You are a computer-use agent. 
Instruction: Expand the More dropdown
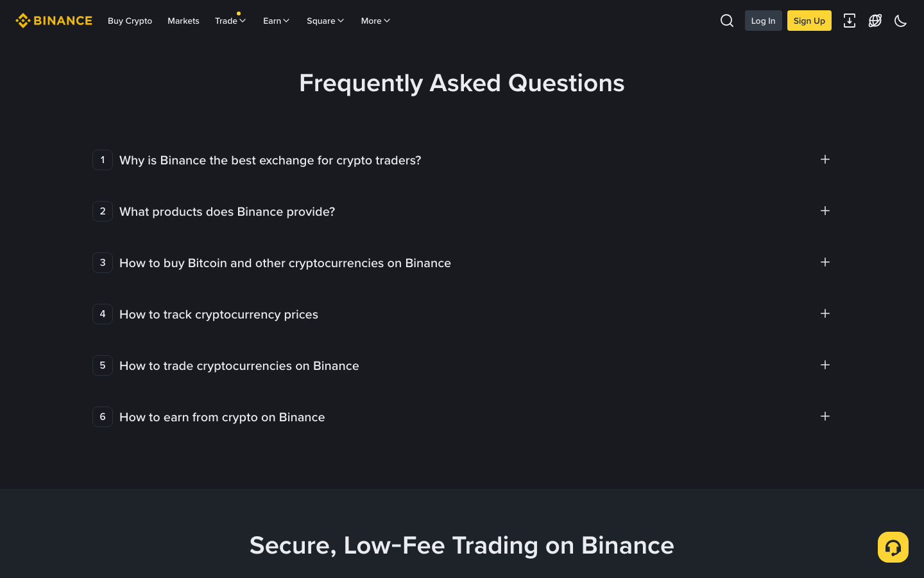[x=375, y=21]
